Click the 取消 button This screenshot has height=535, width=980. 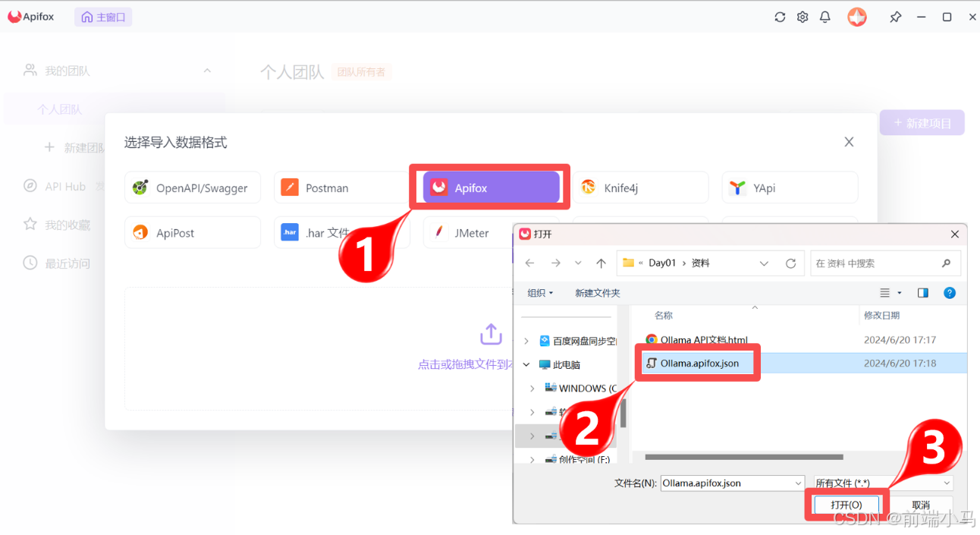tap(921, 505)
